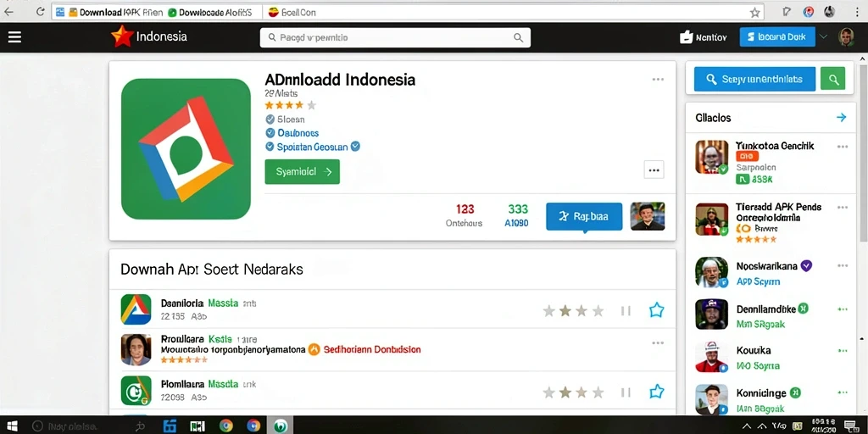This screenshot has width=868, height=434.
Task: Open the user avatar in the site header
Action: pos(846,37)
